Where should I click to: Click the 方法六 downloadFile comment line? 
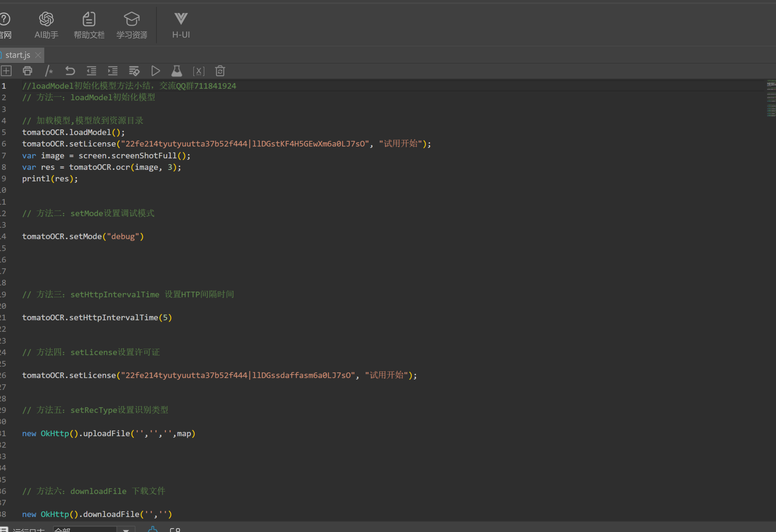pyautogui.click(x=94, y=491)
